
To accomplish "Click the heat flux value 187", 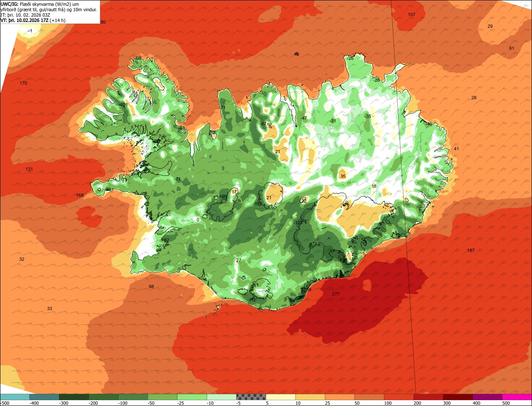I will [x=471, y=250].
